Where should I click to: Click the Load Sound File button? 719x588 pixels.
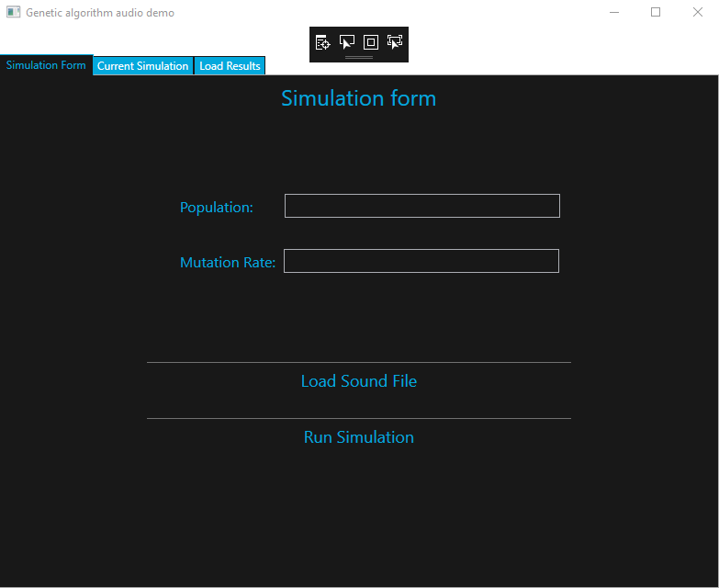[359, 381]
